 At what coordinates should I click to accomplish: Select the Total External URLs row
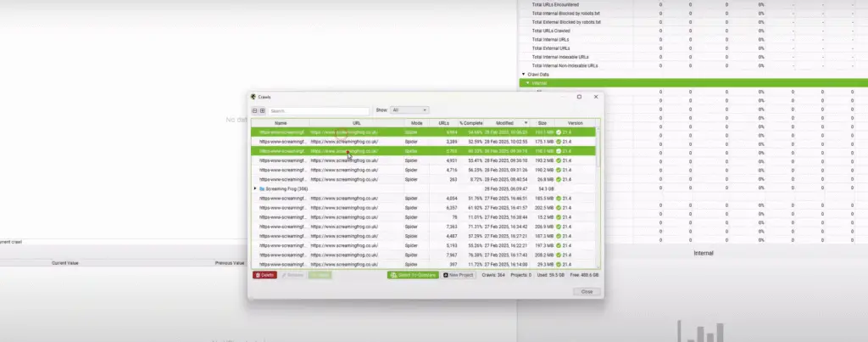[x=694, y=48]
